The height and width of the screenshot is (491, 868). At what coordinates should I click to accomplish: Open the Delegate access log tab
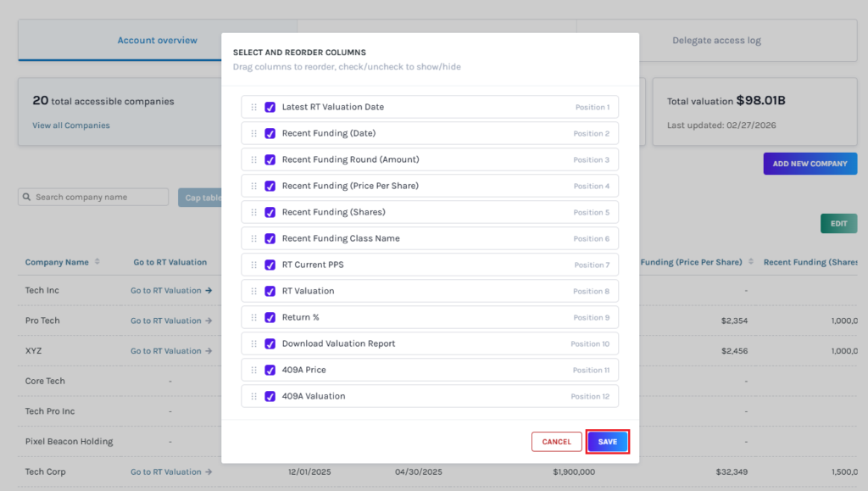click(716, 41)
